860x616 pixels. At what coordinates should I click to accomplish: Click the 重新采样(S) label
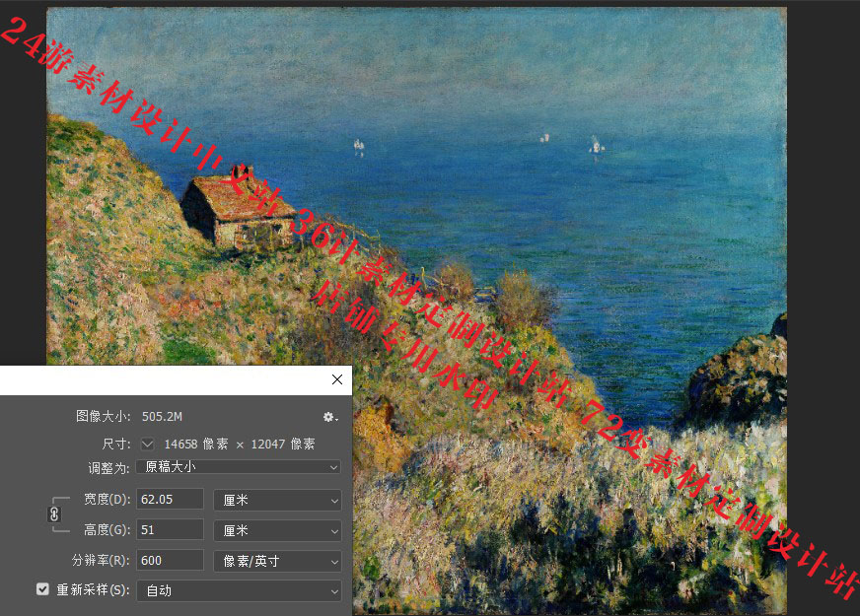click(94, 589)
